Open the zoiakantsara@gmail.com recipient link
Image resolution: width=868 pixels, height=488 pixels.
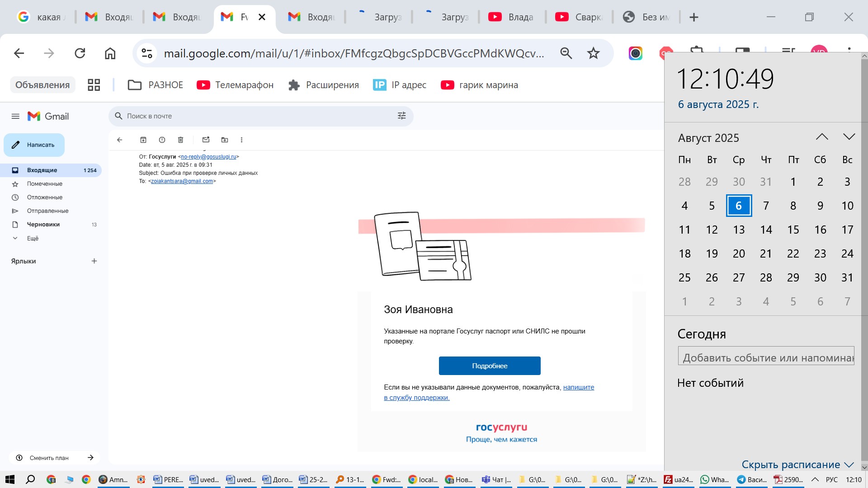tap(182, 181)
